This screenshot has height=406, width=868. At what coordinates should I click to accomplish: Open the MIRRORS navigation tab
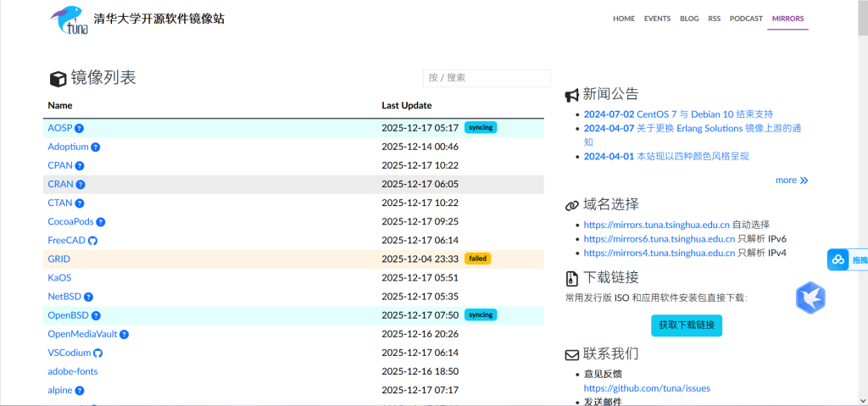pos(787,19)
